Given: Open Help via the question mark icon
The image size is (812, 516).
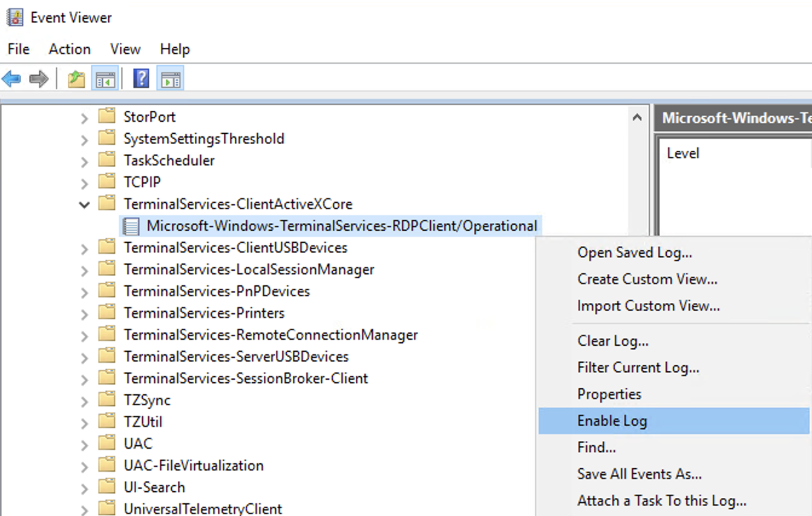Looking at the screenshot, I should 141,79.
